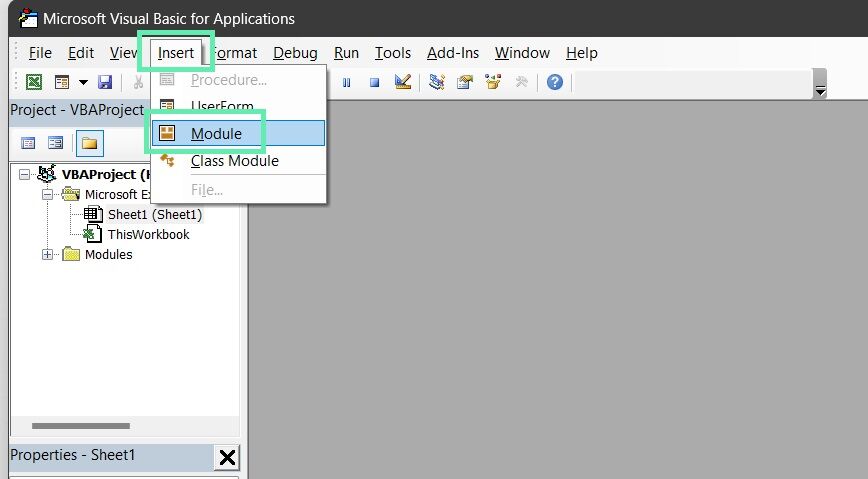This screenshot has height=479, width=868.
Task: Click the Insert menu
Action: tap(175, 53)
